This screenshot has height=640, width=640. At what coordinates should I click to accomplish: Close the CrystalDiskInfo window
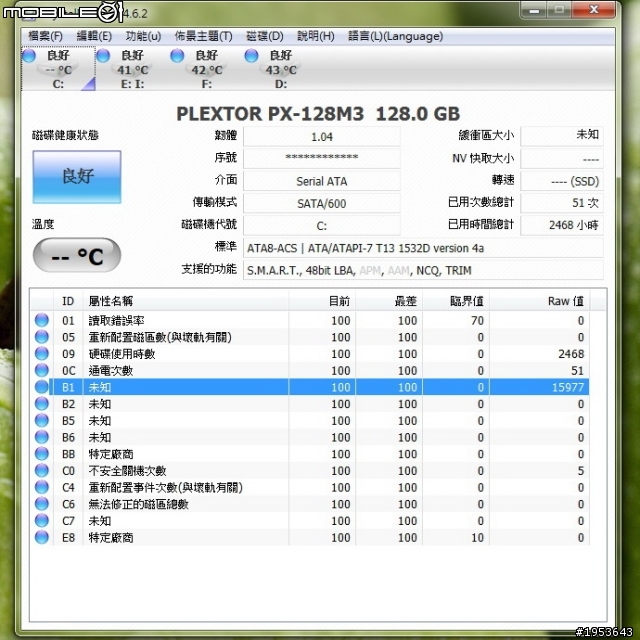pyautogui.click(x=593, y=10)
